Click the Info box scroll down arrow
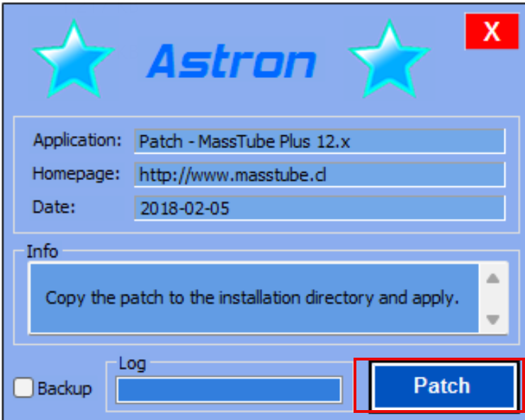This screenshot has height=420, width=525. 494,319
